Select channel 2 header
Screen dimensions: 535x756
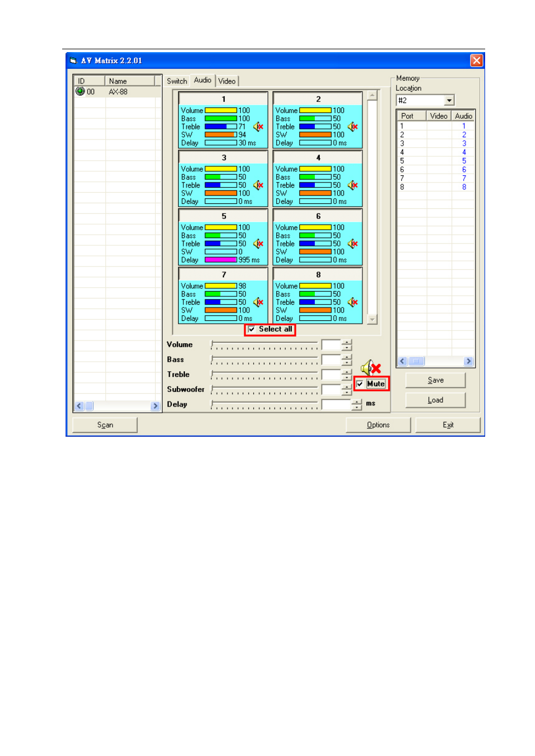[x=318, y=99]
